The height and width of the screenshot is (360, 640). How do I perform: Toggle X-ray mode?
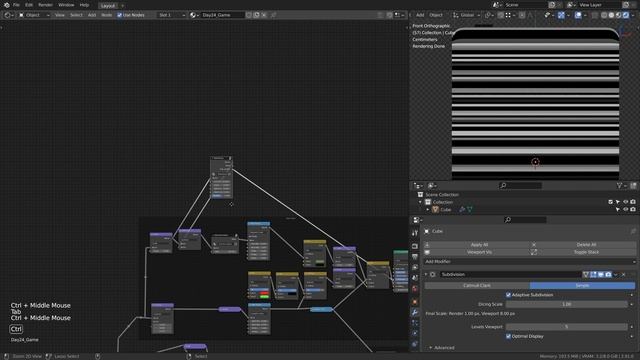595,15
